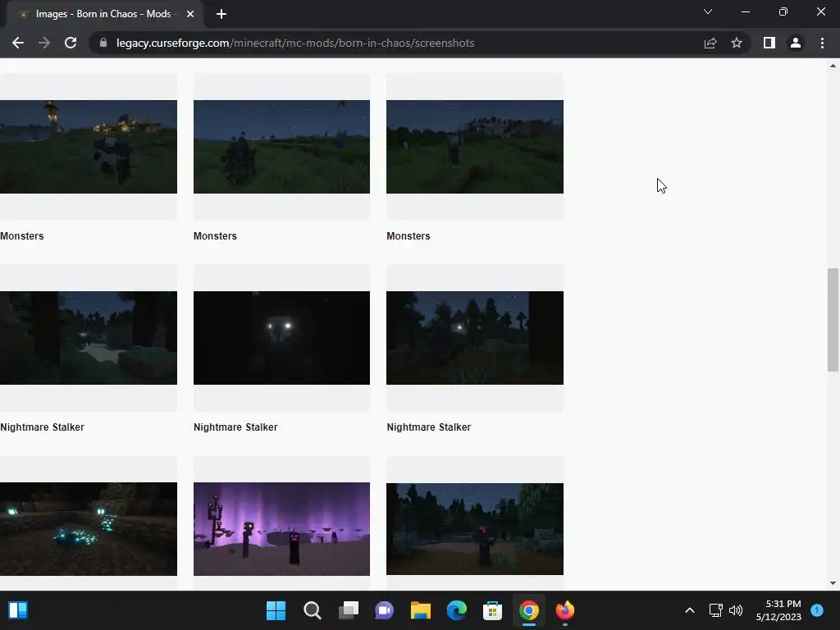Click the Chrome taskbar icon

529,610
